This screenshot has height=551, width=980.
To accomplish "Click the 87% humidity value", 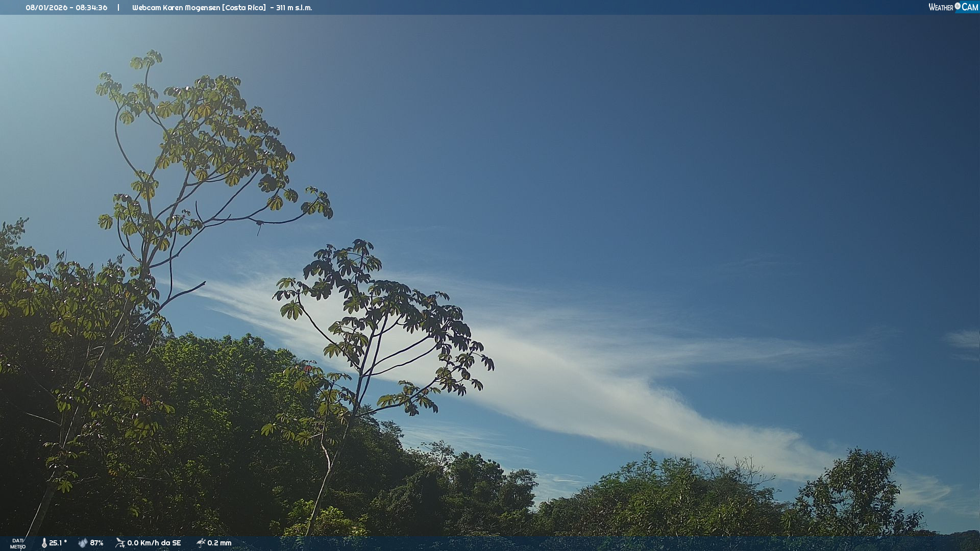I will pyautogui.click(x=96, y=543).
